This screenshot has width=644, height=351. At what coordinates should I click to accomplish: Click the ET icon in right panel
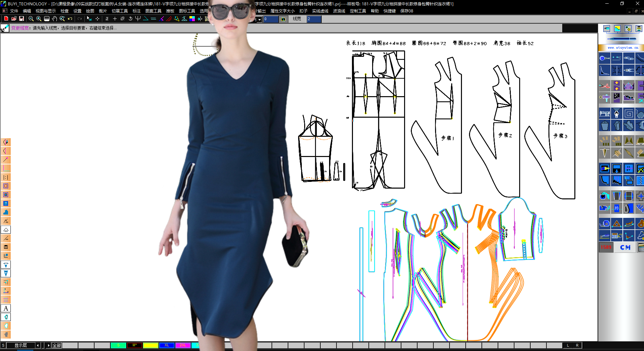(x=629, y=168)
